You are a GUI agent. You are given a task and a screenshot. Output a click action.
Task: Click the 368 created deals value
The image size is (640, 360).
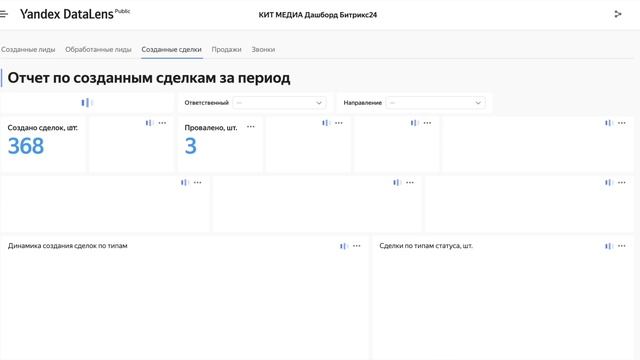coord(26,146)
